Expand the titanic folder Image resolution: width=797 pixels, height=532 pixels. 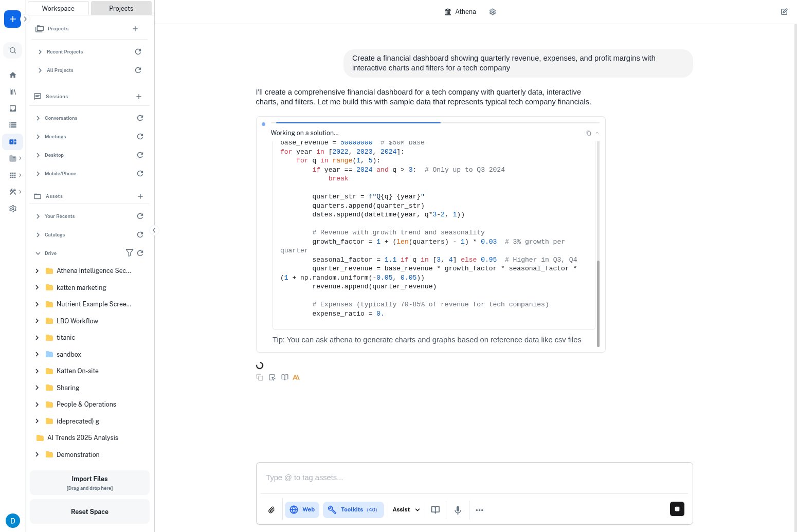coord(37,338)
